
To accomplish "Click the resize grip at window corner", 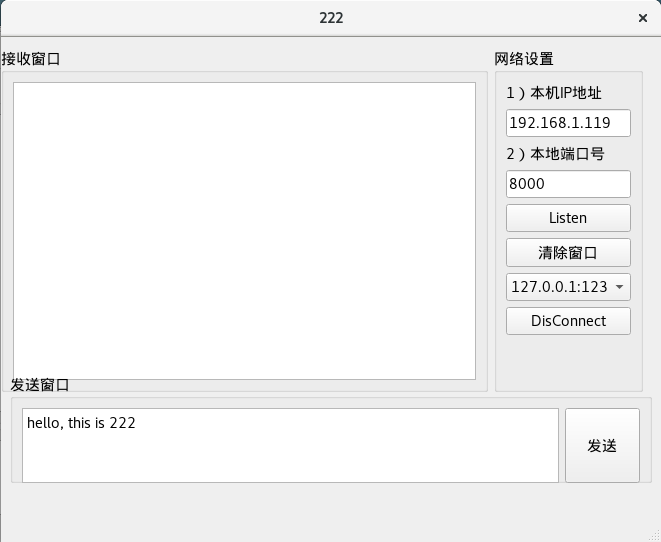I will coord(655,536).
